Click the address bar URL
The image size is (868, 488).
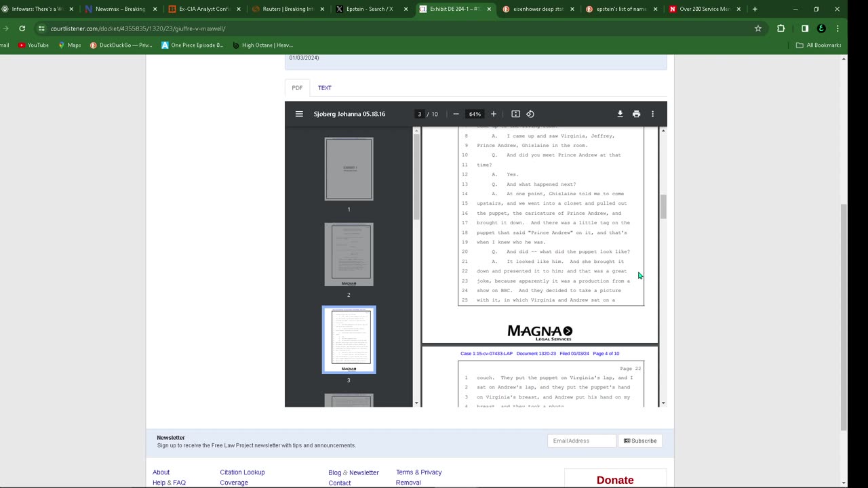click(138, 28)
